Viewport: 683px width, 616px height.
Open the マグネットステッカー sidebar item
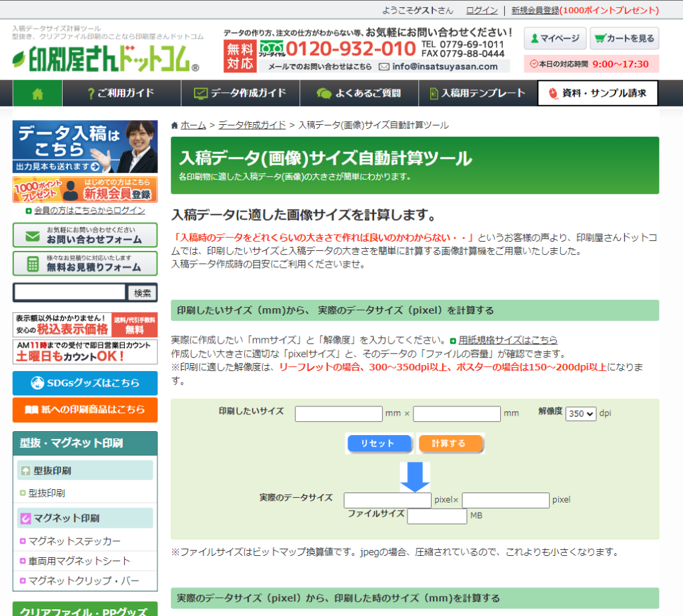pyautogui.click(x=75, y=541)
